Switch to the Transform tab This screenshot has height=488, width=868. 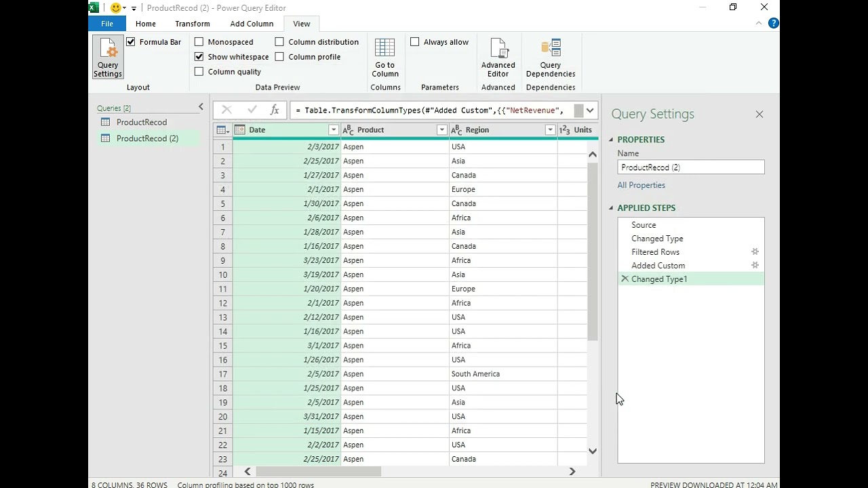point(193,24)
